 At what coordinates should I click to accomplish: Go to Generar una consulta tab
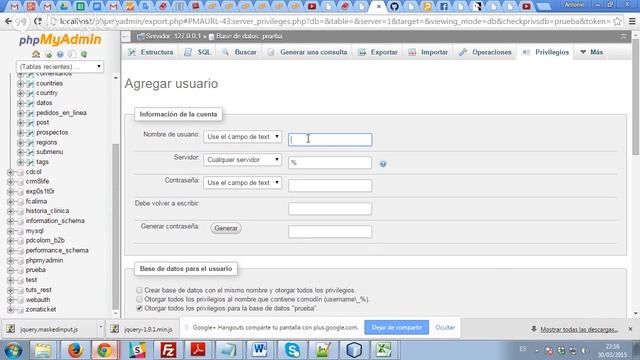307,52
